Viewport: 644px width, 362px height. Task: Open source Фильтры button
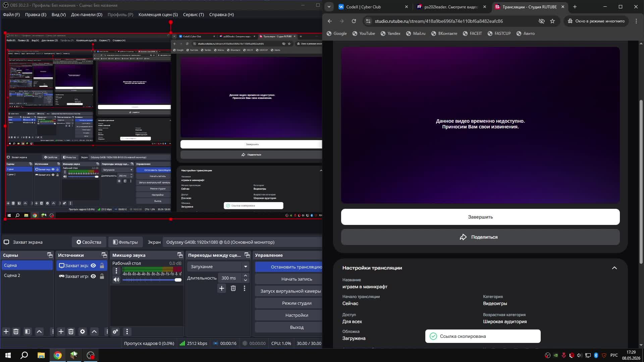click(125, 242)
